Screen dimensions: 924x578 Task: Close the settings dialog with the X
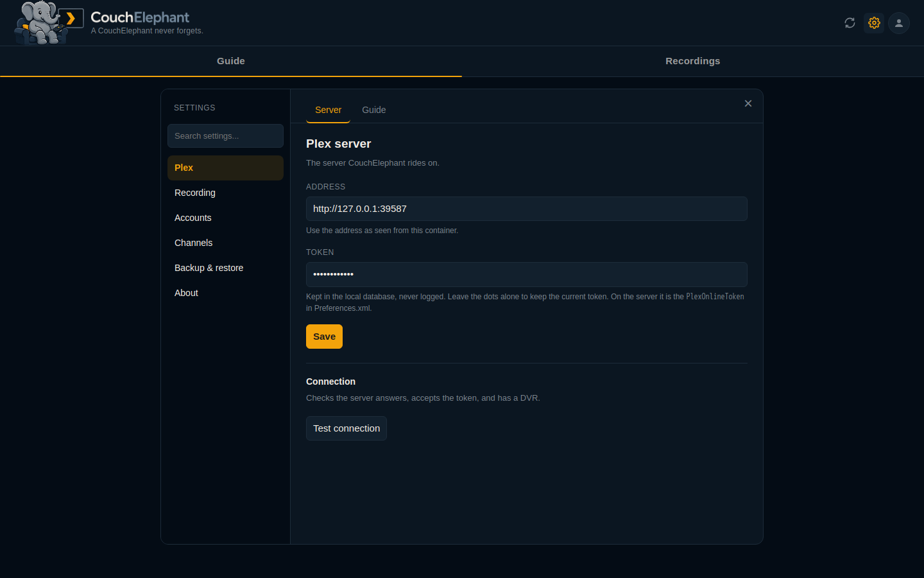748,103
